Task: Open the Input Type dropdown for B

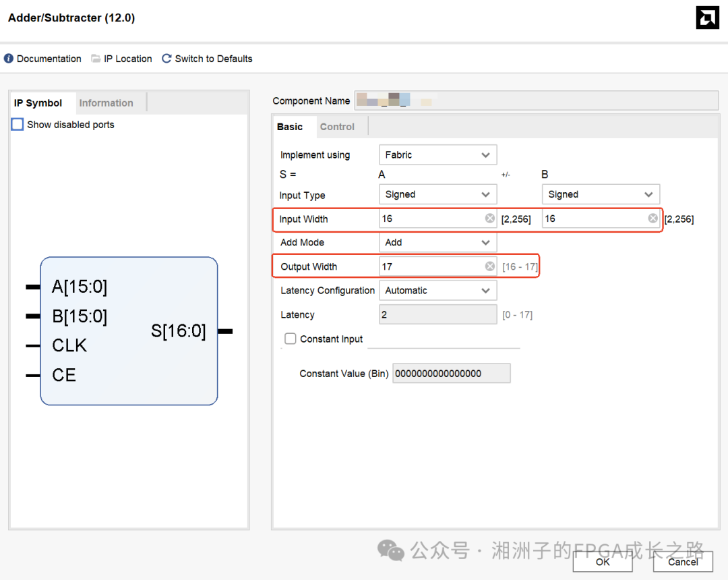Action: click(x=601, y=194)
